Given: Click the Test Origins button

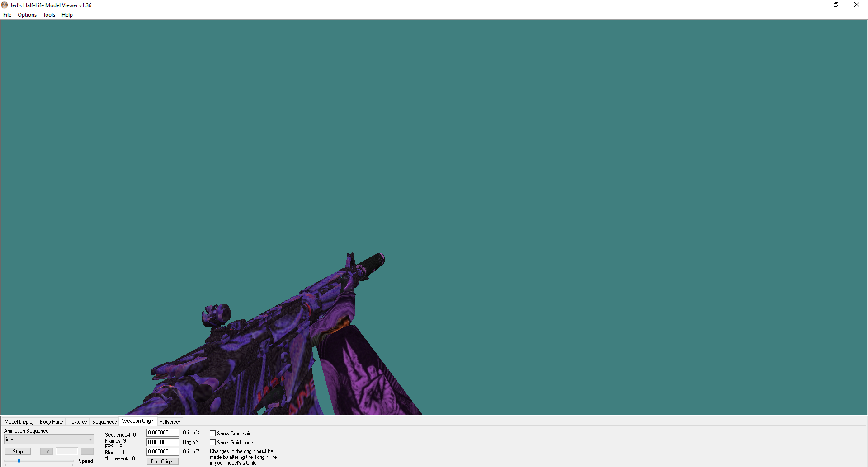Looking at the screenshot, I should [163, 461].
